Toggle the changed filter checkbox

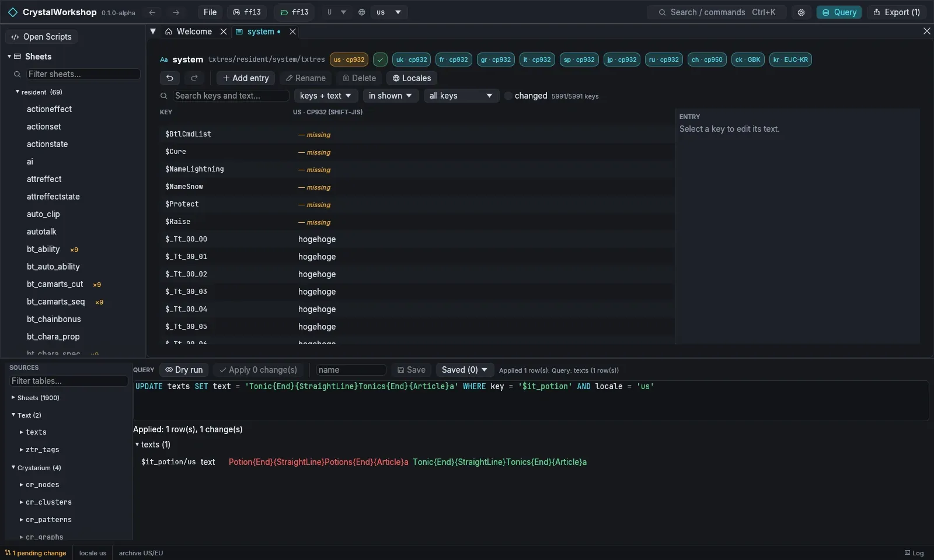[x=508, y=96]
